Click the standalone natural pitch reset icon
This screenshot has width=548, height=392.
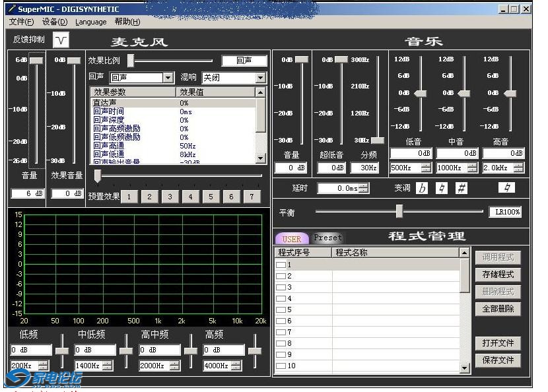coord(507,188)
